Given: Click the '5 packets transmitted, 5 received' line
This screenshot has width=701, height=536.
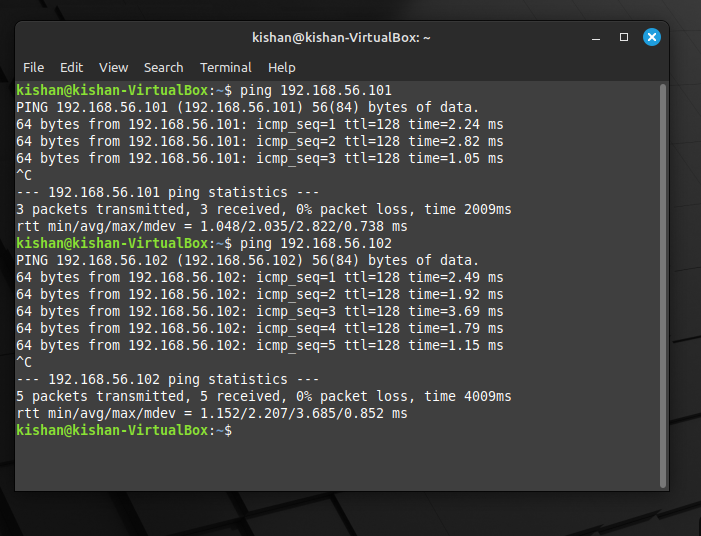Looking at the screenshot, I should 264,396.
